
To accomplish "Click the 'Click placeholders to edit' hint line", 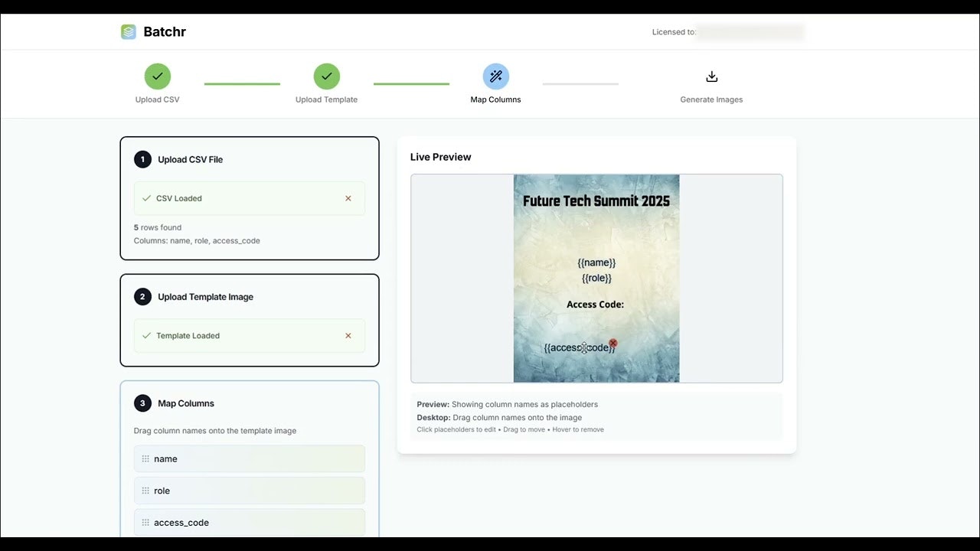I will [510, 429].
